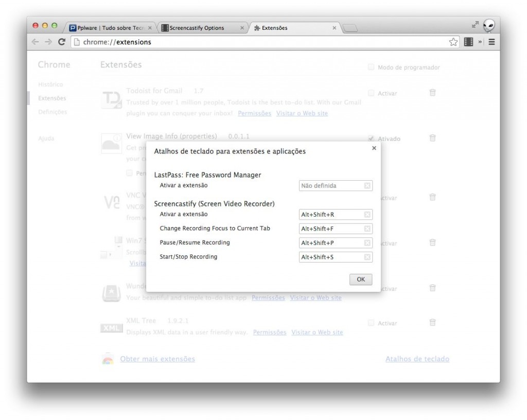Switch to the Pplware tab
The width and height of the screenshot is (527, 420).
[110, 28]
